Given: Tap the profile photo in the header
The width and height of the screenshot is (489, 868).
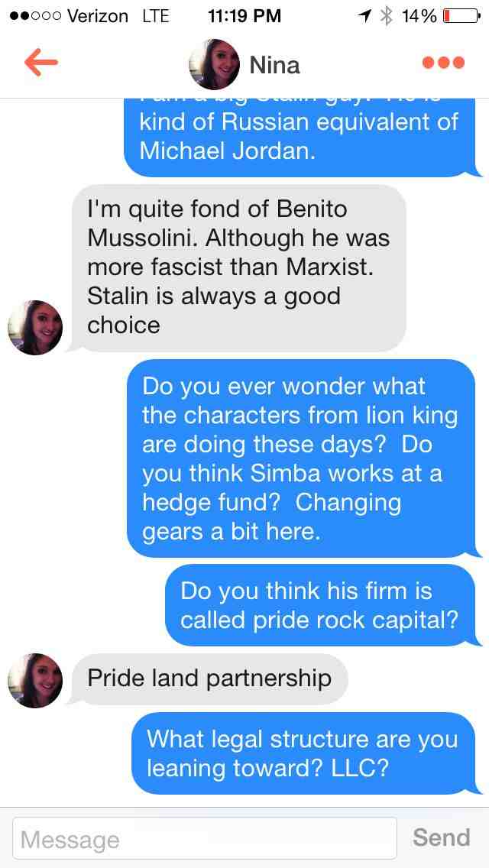Looking at the screenshot, I should coord(214,64).
